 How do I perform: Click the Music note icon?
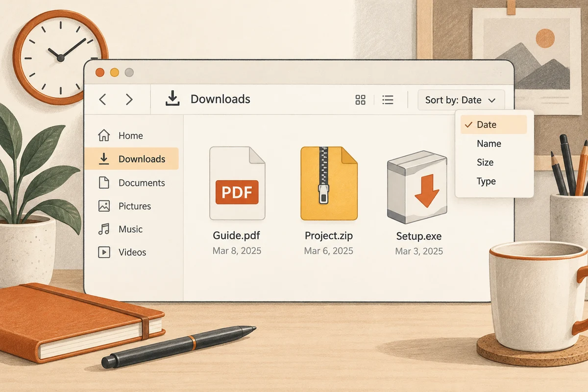pyautogui.click(x=104, y=229)
